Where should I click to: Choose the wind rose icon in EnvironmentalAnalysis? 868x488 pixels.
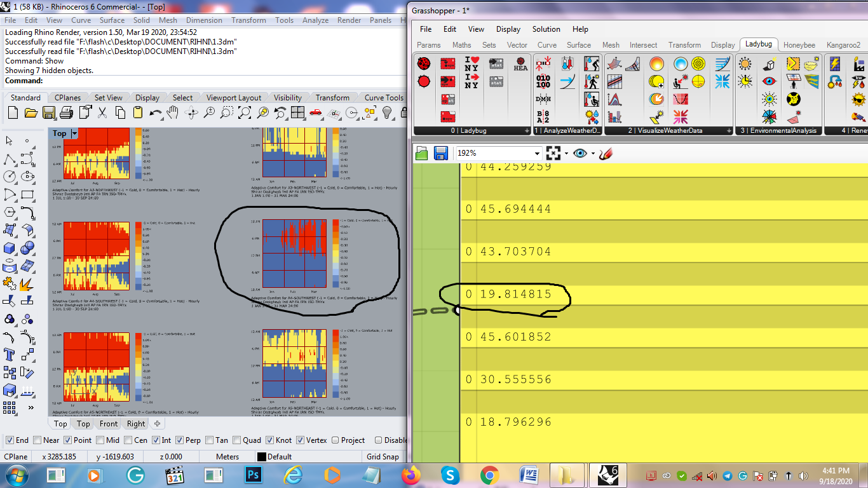click(x=770, y=117)
